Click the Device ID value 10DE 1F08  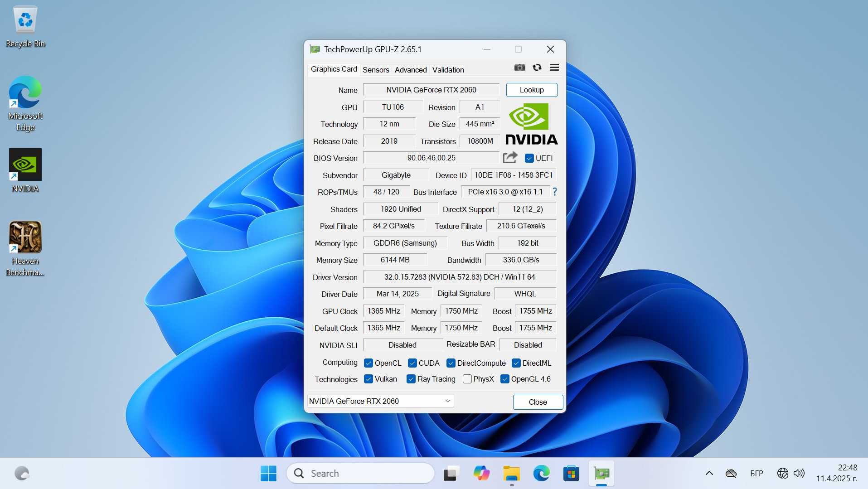pos(514,175)
